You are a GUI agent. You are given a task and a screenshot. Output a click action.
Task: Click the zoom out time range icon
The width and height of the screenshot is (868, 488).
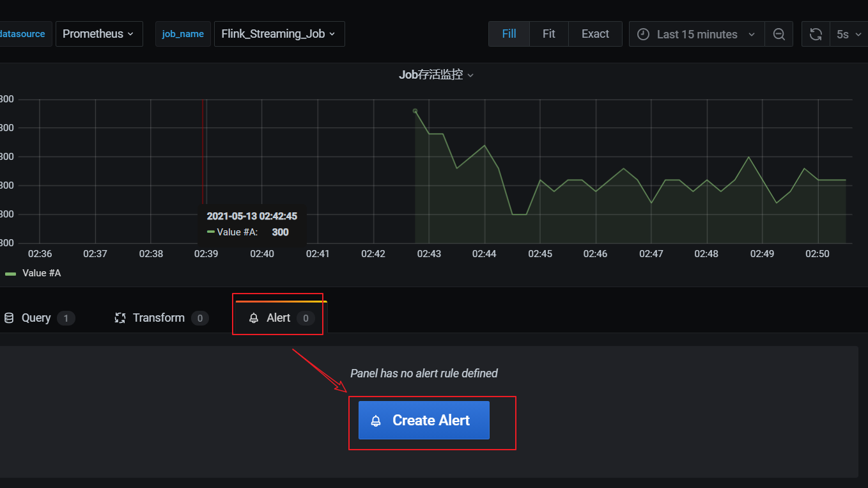pyautogui.click(x=779, y=35)
